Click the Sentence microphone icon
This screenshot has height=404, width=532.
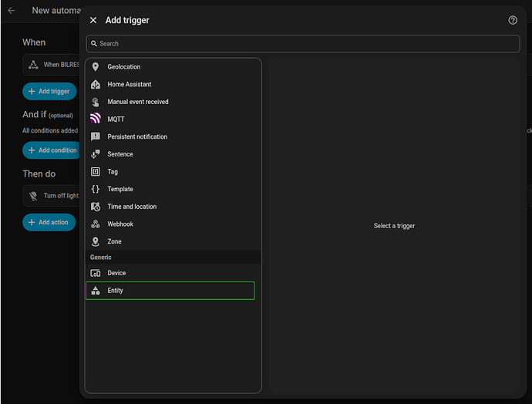click(x=96, y=154)
